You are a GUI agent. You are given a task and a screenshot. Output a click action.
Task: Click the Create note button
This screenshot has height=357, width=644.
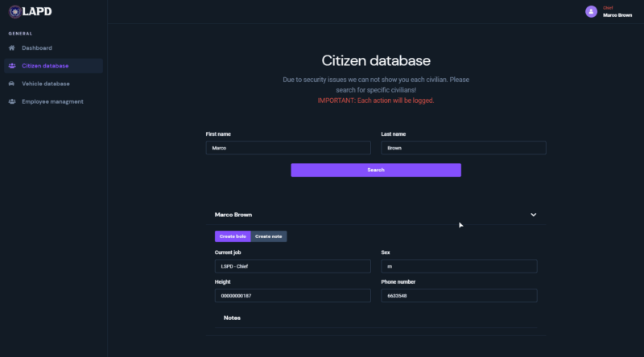click(x=269, y=236)
